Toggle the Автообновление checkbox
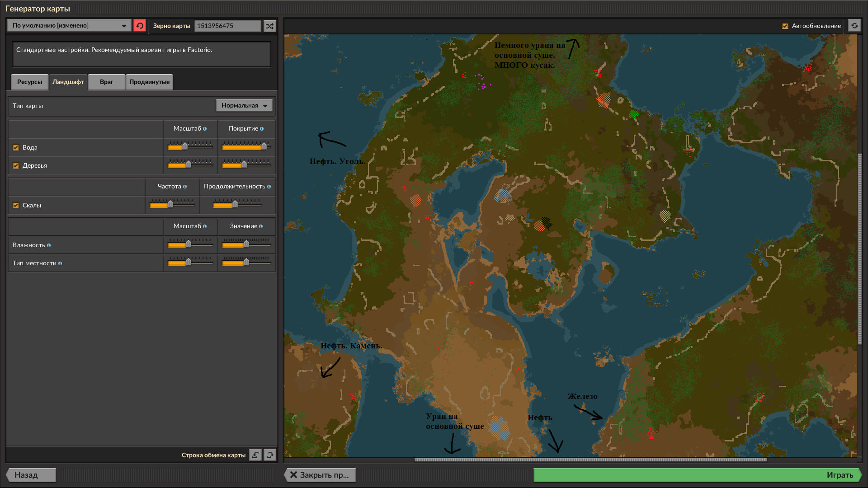 [x=785, y=26]
